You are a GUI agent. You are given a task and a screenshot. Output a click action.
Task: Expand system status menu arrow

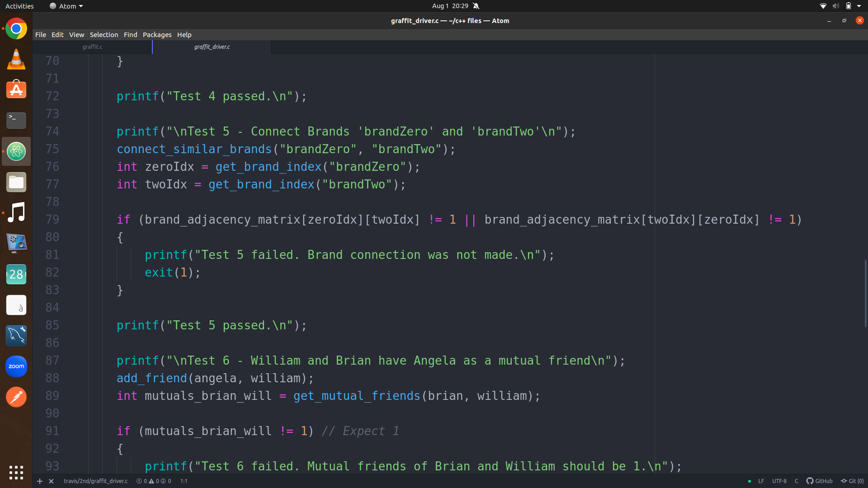(859, 6)
